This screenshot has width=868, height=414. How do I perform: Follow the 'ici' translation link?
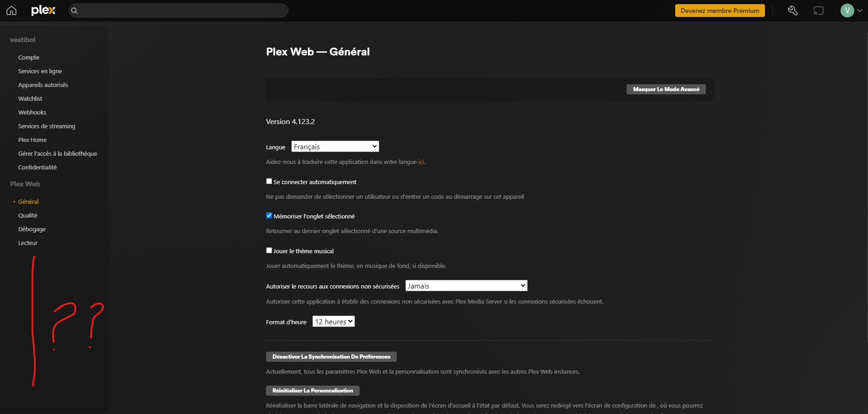click(421, 162)
